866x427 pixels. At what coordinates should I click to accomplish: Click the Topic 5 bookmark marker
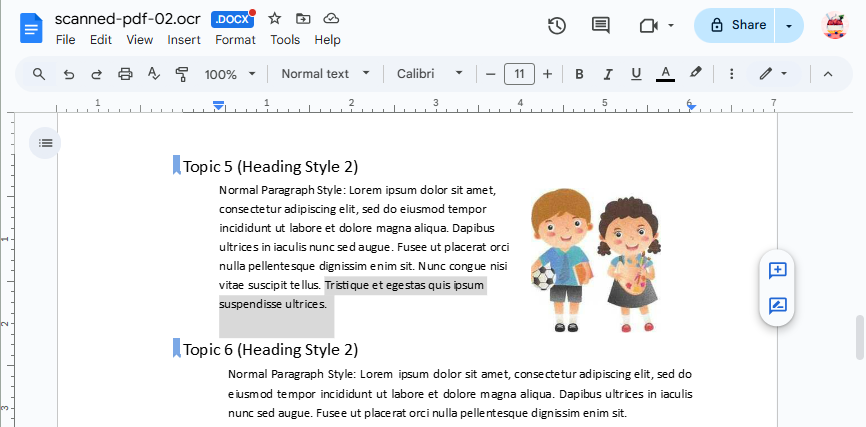[177, 165]
